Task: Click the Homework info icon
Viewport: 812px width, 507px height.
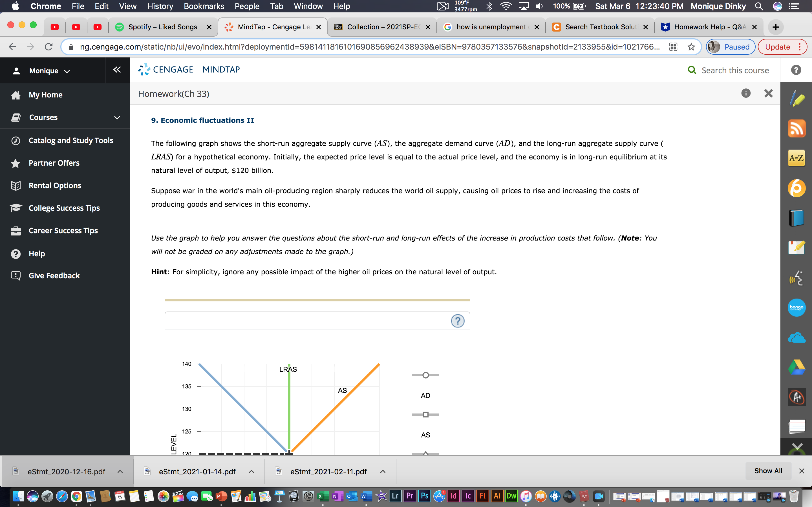Action: point(745,93)
